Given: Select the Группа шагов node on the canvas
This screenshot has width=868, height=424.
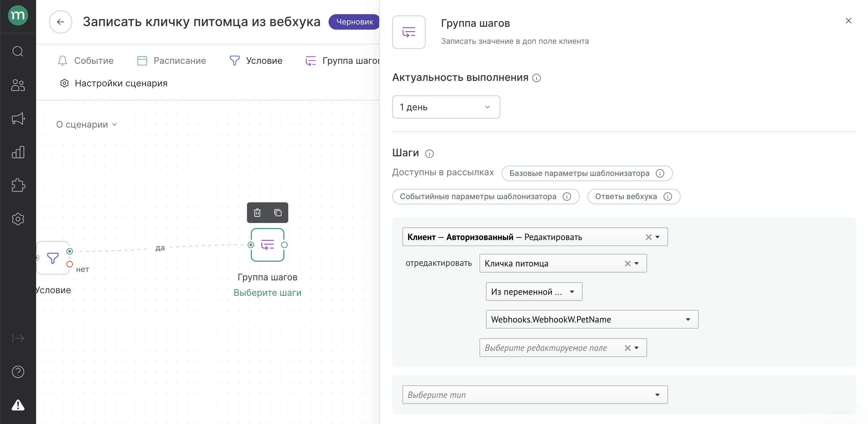Looking at the screenshot, I should click(268, 245).
